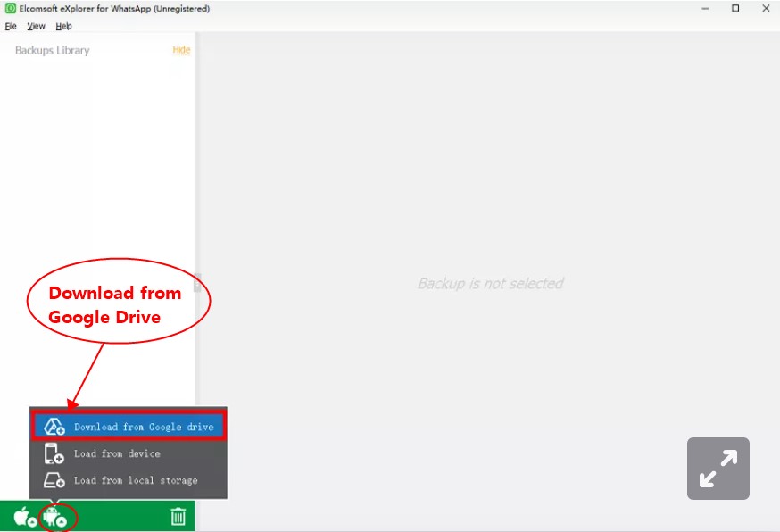Open the Help menu
This screenshot has width=780, height=532.
click(x=64, y=26)
